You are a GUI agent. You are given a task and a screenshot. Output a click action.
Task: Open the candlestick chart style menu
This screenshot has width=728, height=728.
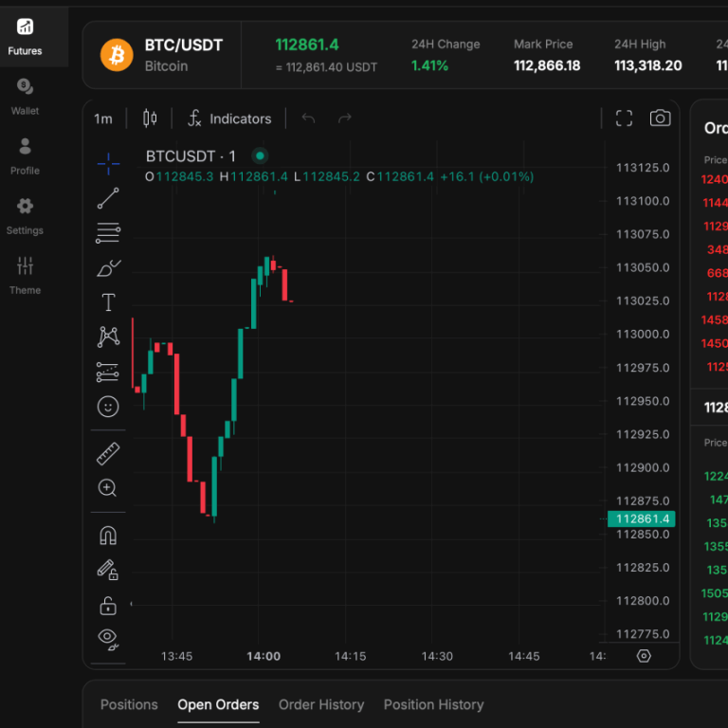coord(150,118)
